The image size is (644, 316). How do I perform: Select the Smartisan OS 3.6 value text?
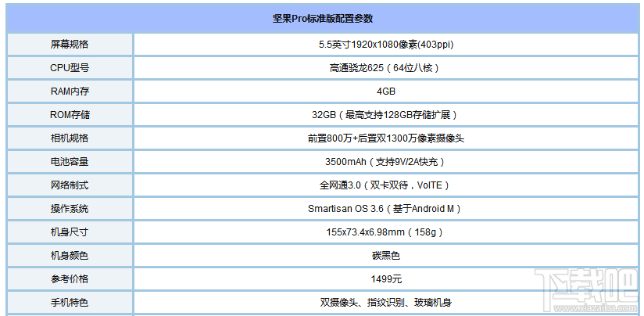tap(345, 209)
